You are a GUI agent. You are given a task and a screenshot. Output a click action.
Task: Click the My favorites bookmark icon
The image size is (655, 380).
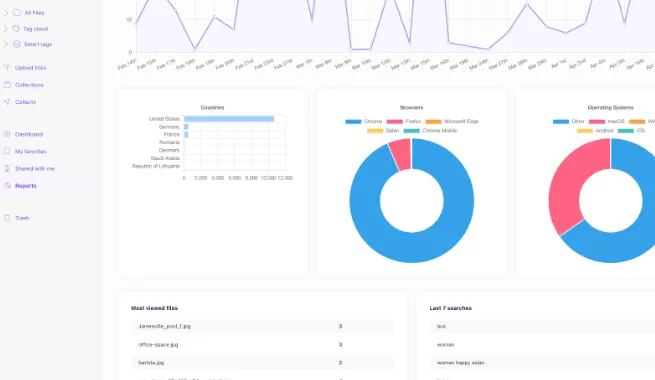coord(7,151)
